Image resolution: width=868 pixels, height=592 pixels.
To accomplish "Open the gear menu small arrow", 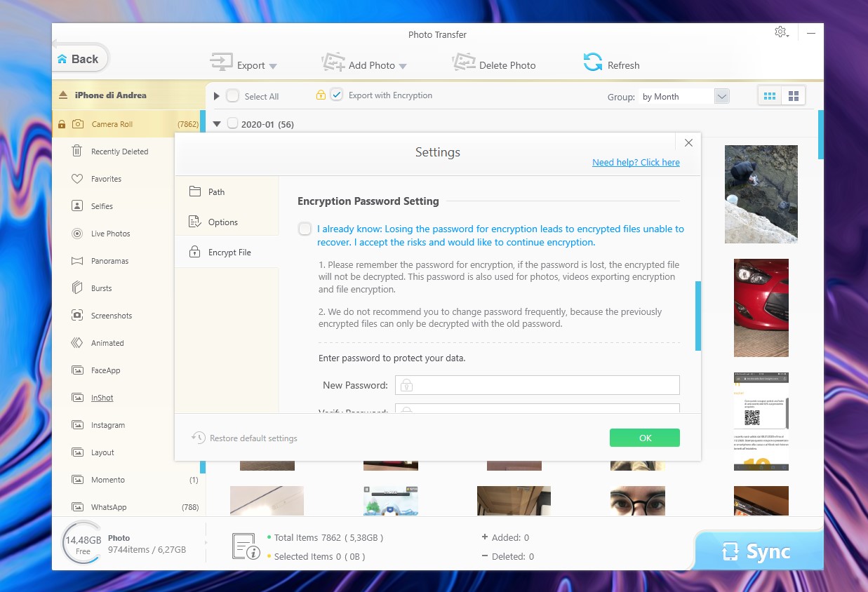I will coord(789,35).
